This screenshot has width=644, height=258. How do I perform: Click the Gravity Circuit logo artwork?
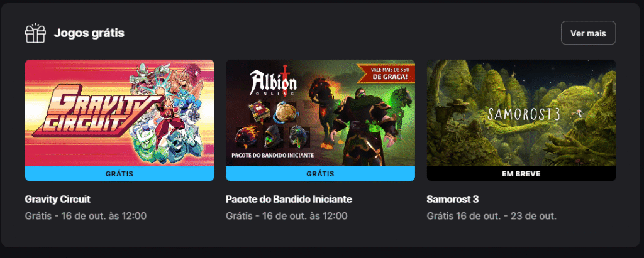coord(96,109)
